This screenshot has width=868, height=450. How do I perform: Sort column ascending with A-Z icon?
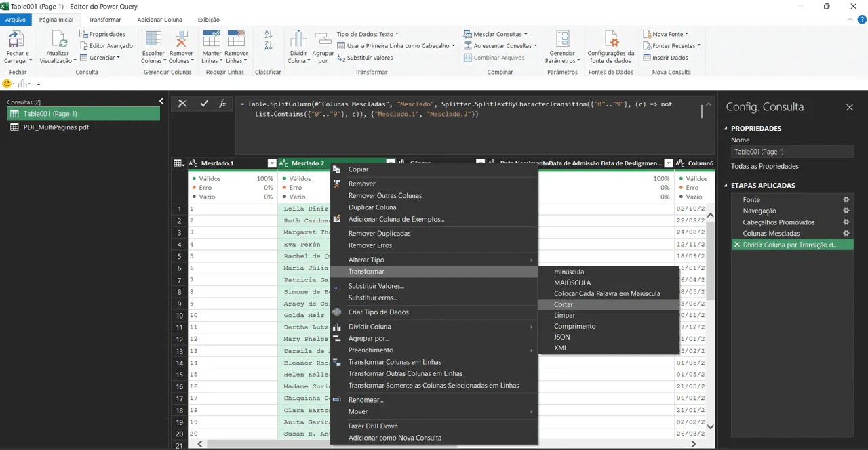(268, 34)
